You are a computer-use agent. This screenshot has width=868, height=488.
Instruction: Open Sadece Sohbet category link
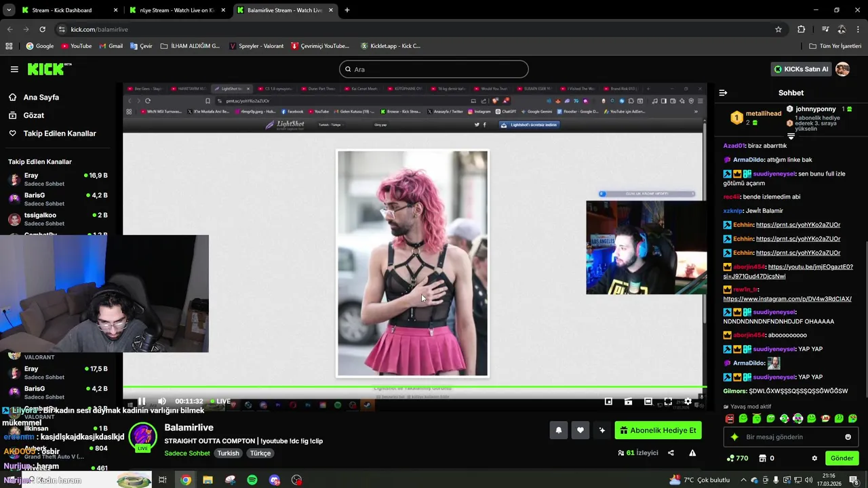tap(188, 453)
